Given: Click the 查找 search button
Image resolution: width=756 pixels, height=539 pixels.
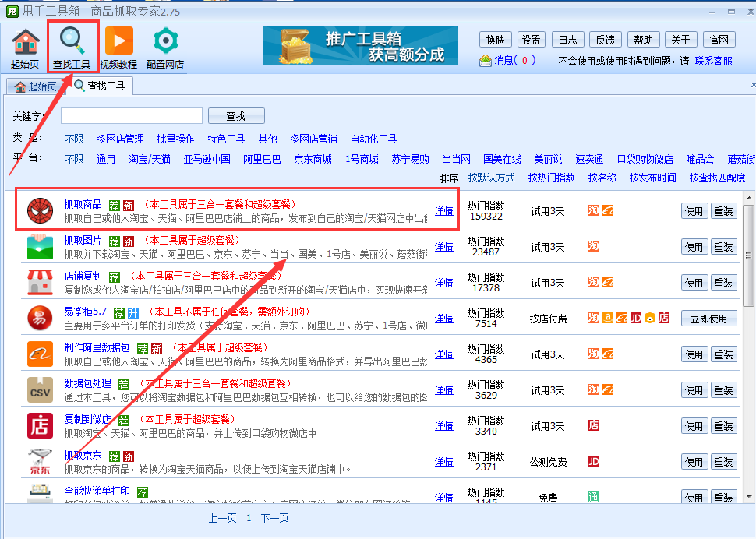Looking at the screenshot, I should pyautogui.click(x=236, y=116).
